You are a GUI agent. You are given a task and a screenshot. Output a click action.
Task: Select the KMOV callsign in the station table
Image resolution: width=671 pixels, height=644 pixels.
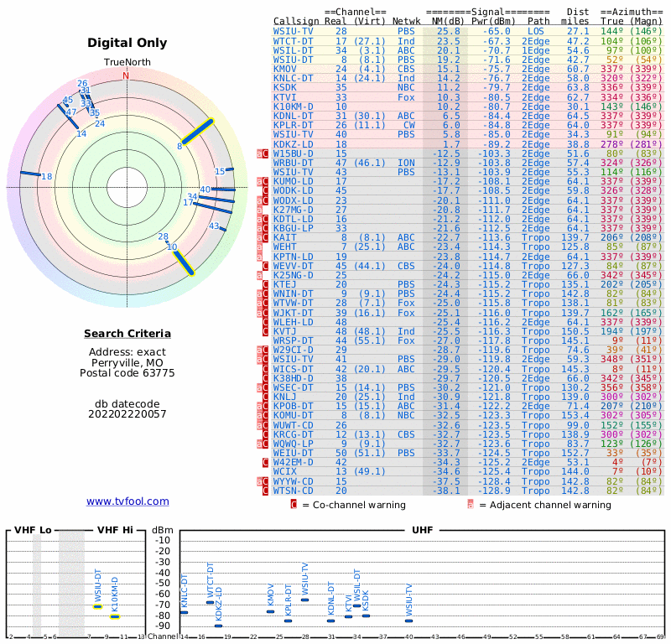pos(285,69)
